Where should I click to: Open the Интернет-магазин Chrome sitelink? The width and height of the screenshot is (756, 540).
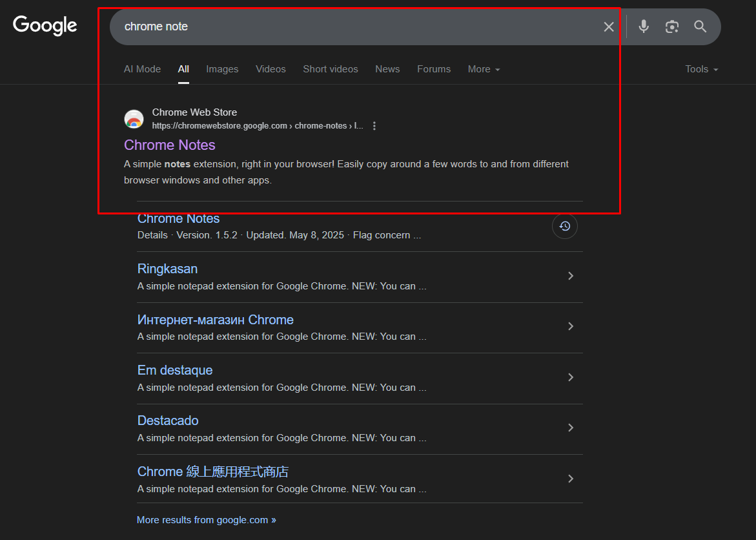[x=215, y=320]
